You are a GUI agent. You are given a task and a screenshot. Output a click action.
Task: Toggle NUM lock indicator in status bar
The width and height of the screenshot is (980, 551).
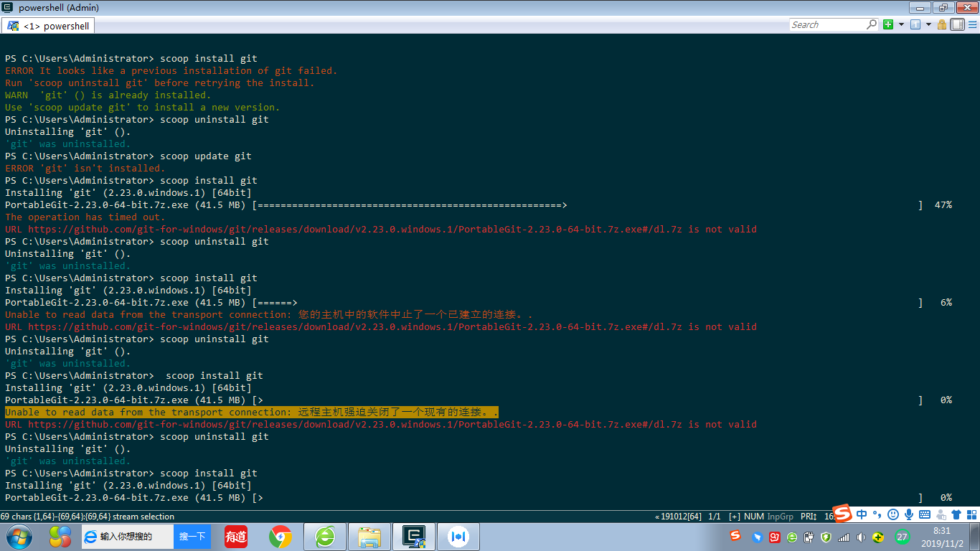(754, 517)
